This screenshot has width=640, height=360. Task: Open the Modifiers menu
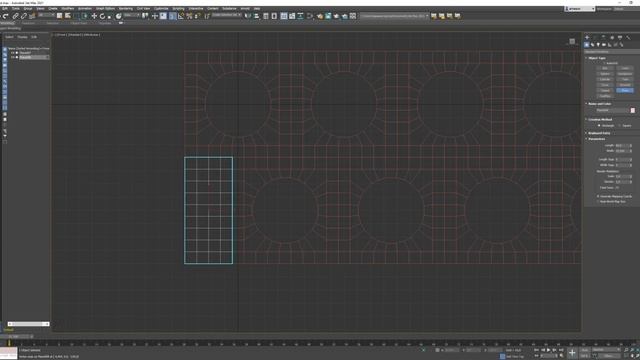click(x=67, y=8)
